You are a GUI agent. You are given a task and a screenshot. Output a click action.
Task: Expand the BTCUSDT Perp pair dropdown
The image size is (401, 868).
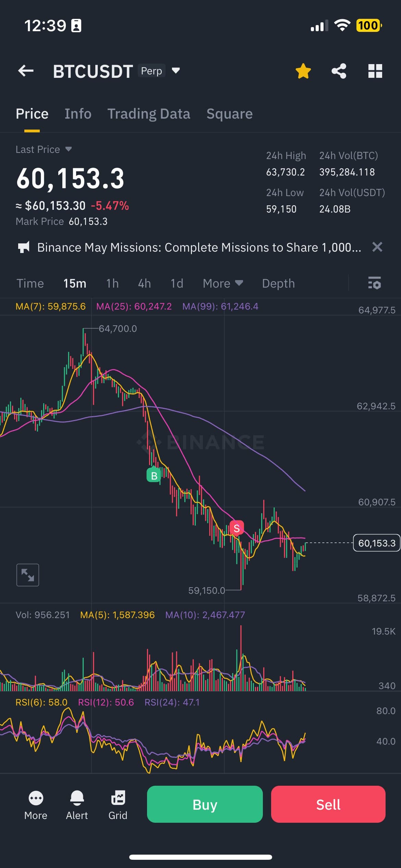(175, 71)
